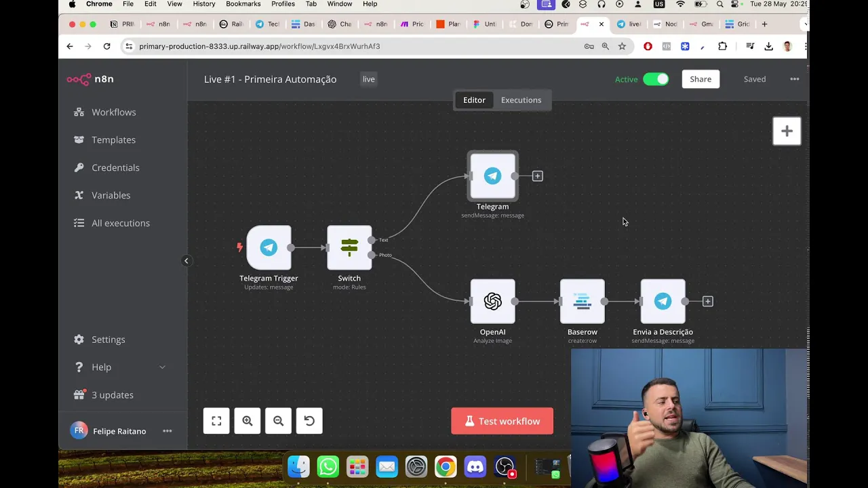This screenshot has width=868, height=488.
Task: Open All executions in sidebar
Action: pyautogui.click(x=112, y=223)
